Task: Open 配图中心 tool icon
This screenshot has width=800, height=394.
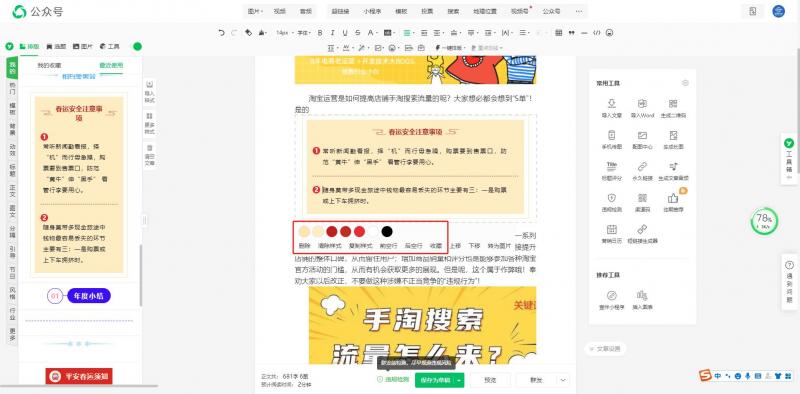Action: (642, 135)
